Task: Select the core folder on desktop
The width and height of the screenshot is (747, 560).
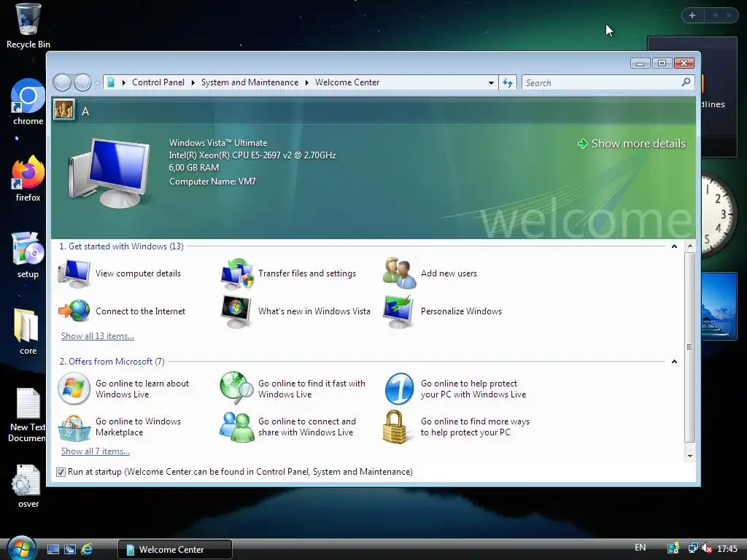Action: tap(28, 332)
